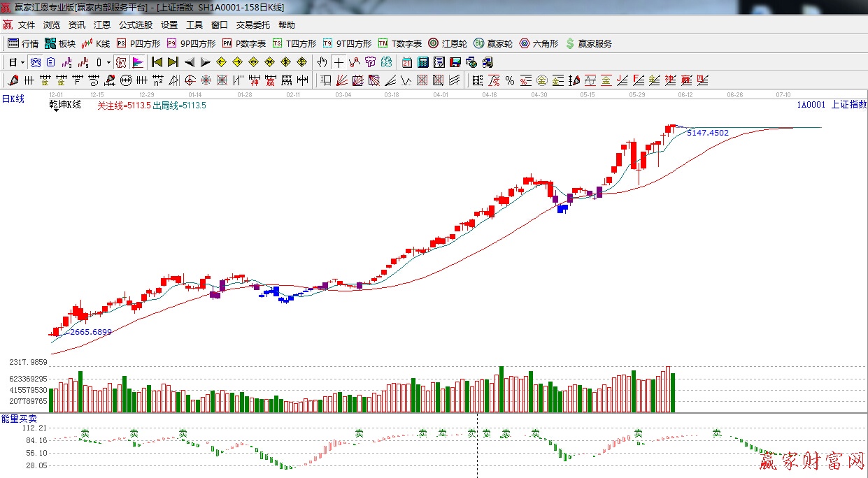Toggle the 权 adjustment button in toolbar
This screenshot has height=478, width=868.
(121, 62)
